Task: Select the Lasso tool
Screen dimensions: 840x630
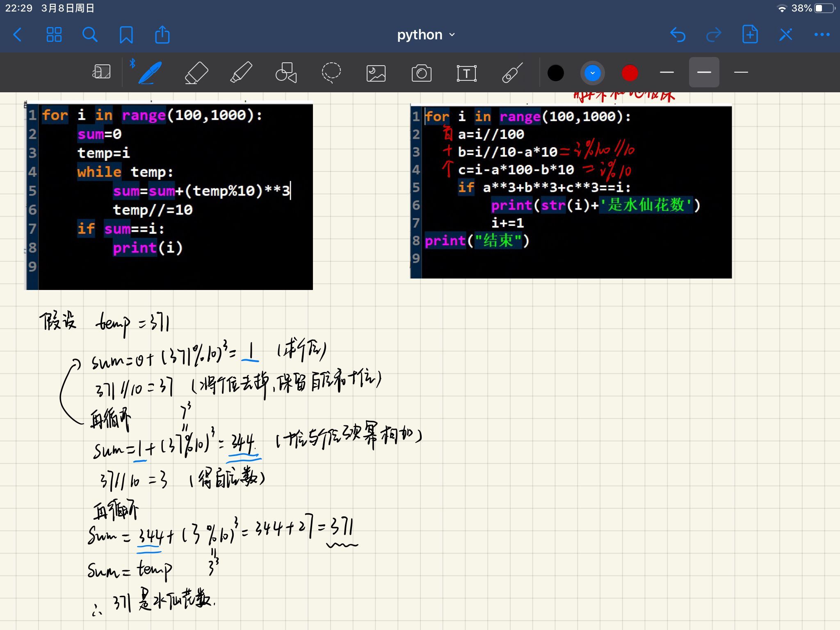Action: [x=331, y=73]
